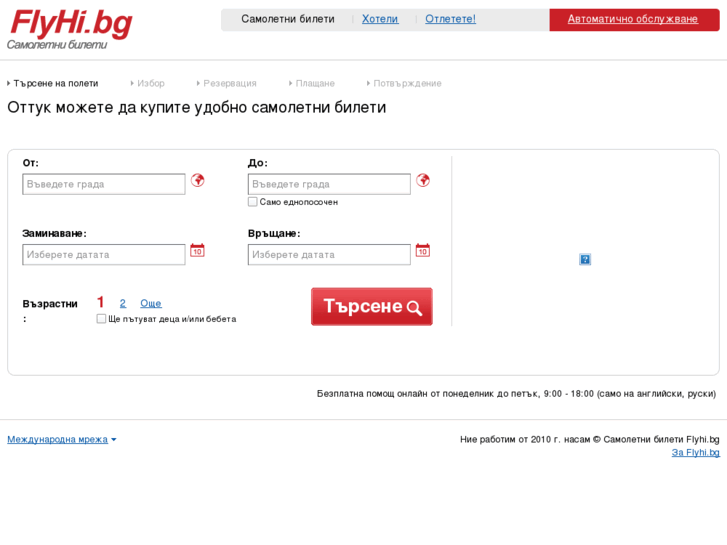727x545 pixels.
Task: Check the Само еднопосочен checkbox
Action: 253,202
